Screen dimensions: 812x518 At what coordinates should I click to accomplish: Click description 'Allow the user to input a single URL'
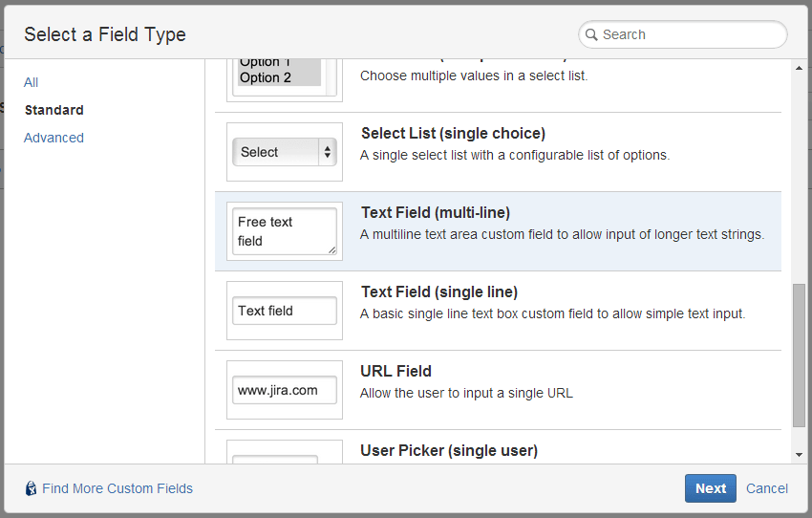point(466,393)
